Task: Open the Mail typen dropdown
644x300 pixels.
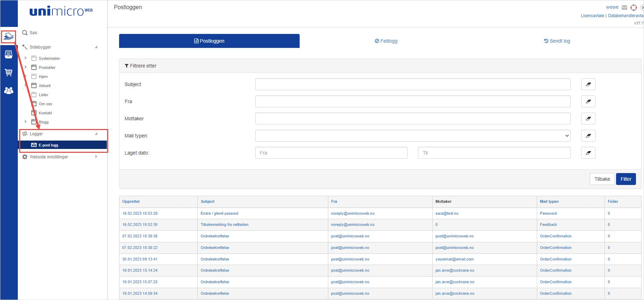Action: (x=412, y=136)
